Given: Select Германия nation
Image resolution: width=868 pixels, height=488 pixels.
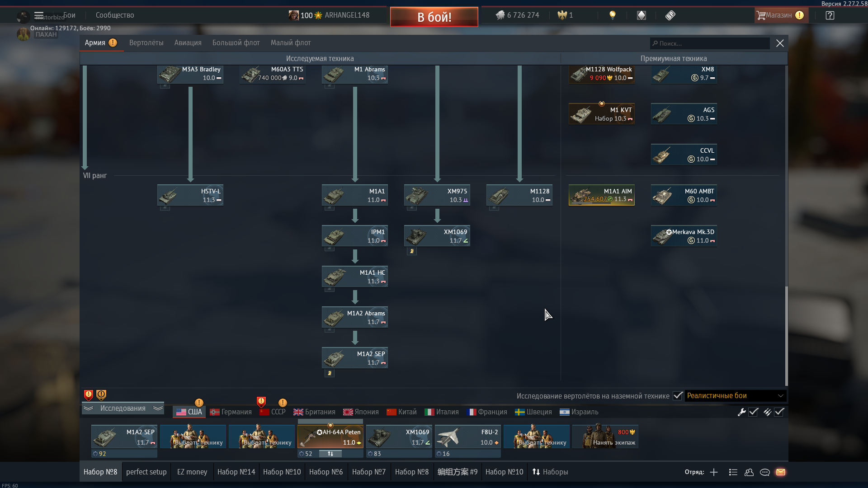Looking at the screenshot, I should point(231,412).
